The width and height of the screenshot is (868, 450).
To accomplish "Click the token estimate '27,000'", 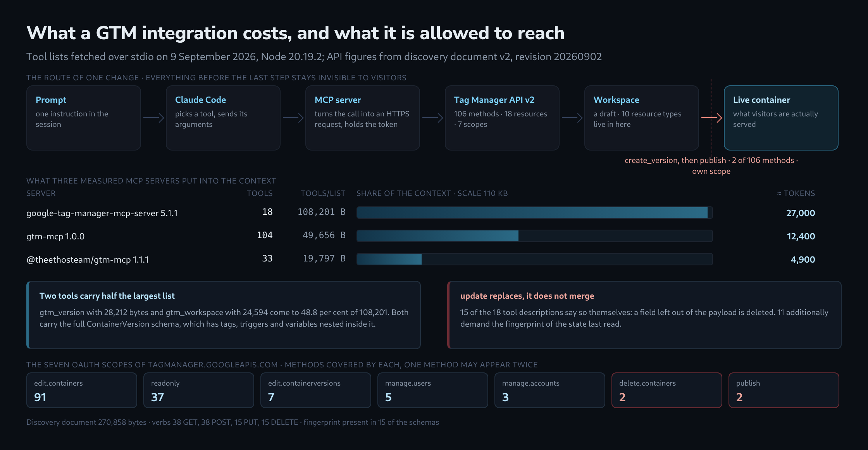I will tap(801, 213).
